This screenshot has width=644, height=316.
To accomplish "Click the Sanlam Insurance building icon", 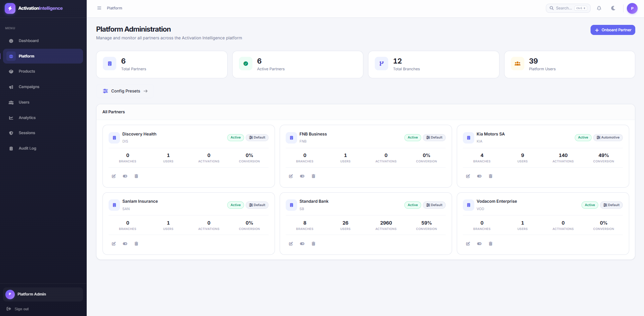I will [114, 205].
